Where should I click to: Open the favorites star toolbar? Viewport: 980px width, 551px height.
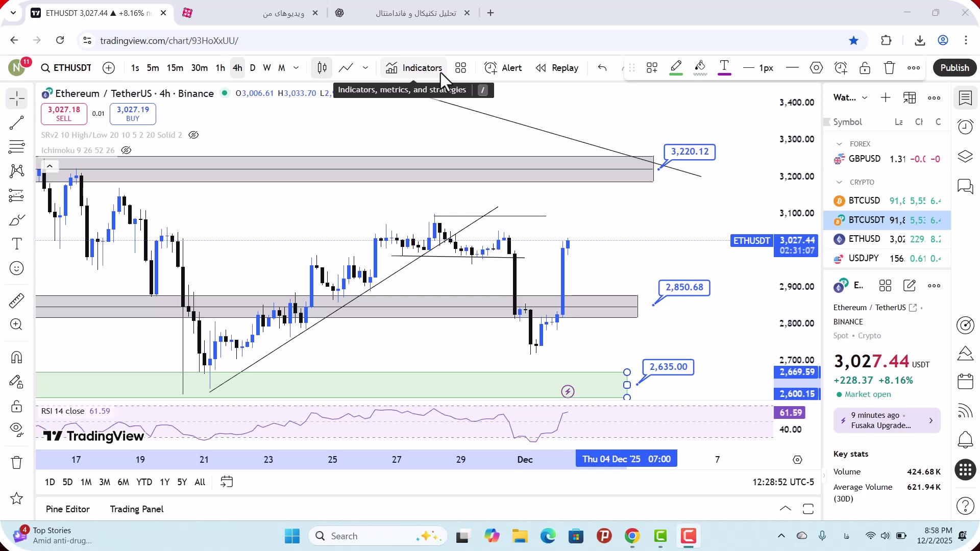coord(17,498)
